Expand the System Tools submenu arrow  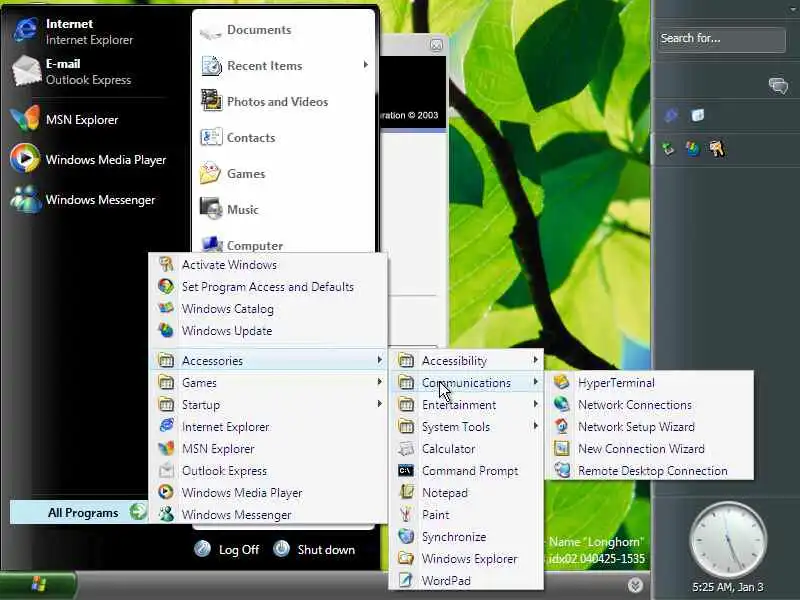pos(535,426)
